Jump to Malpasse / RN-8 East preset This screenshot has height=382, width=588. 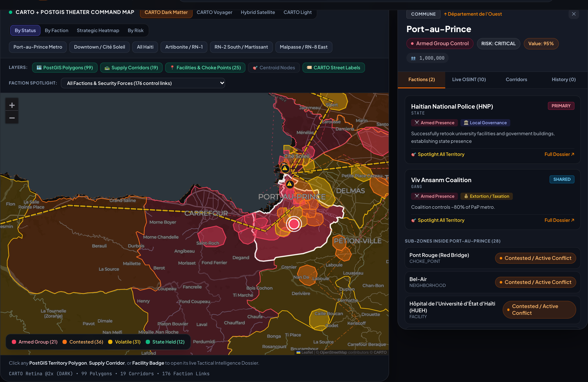click(304, 47)
